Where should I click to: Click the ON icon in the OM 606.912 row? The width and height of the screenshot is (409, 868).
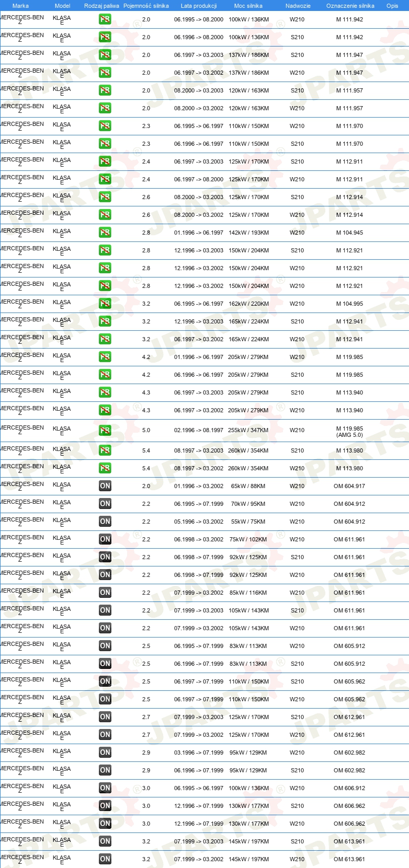click(x=105, y=788)
